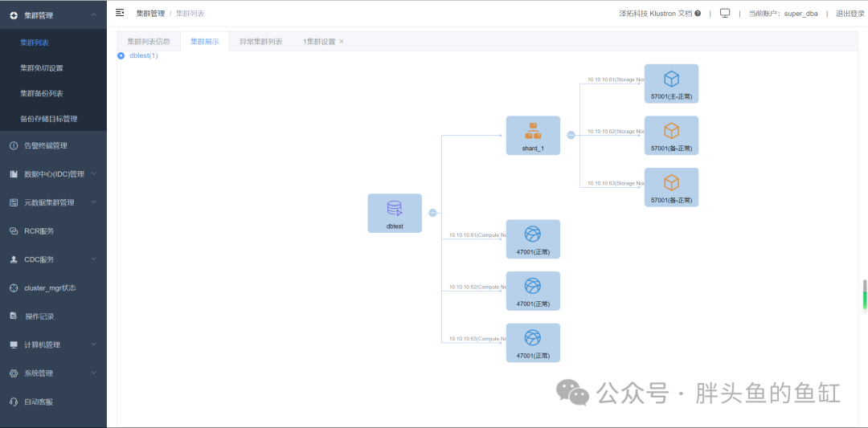Switch to the 集群展示 tab
The height and width of the screenshot is (428, 868).
pyautogui.click(x=205, y=42)
